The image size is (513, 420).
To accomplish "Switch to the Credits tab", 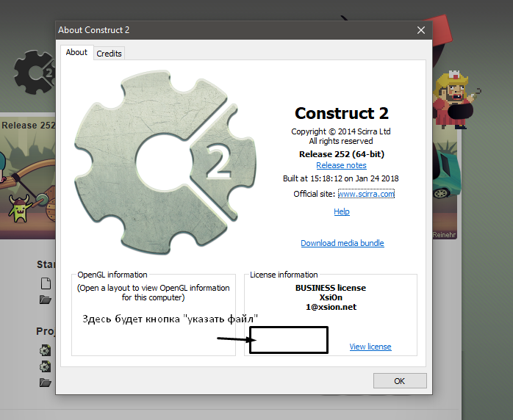I will pyautogui.click(x=110, y=54).
